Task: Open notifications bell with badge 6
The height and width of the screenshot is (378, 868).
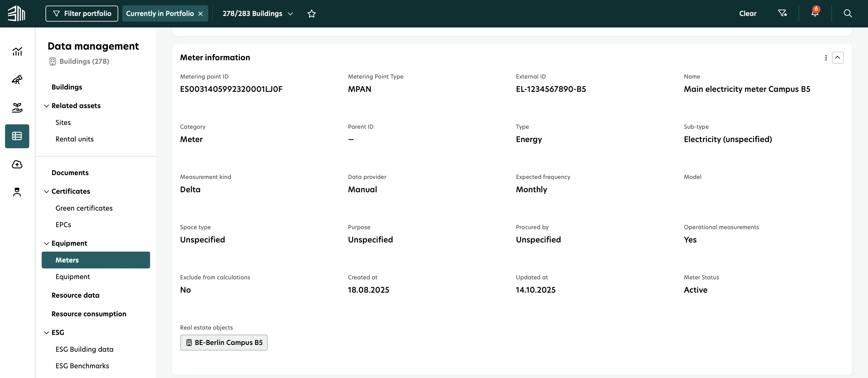Action: (814, 14)
